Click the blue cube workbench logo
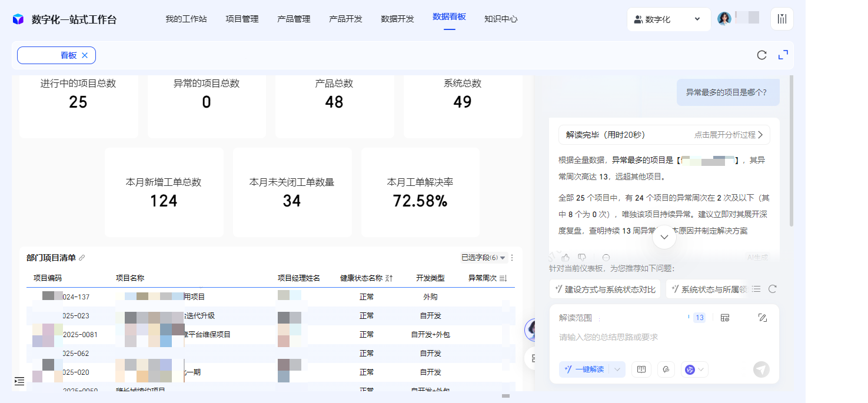This screenshot has width=868, height=403. click(x=18, y=19)
